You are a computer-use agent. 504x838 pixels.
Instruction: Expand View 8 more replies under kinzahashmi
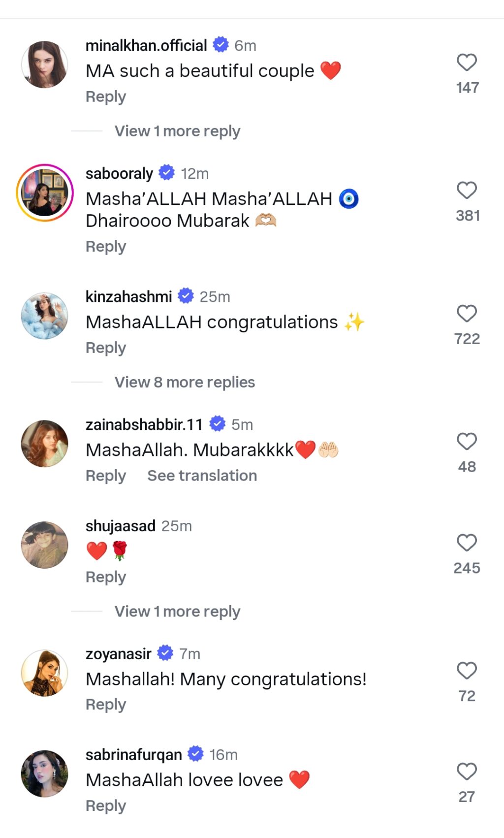184,382
